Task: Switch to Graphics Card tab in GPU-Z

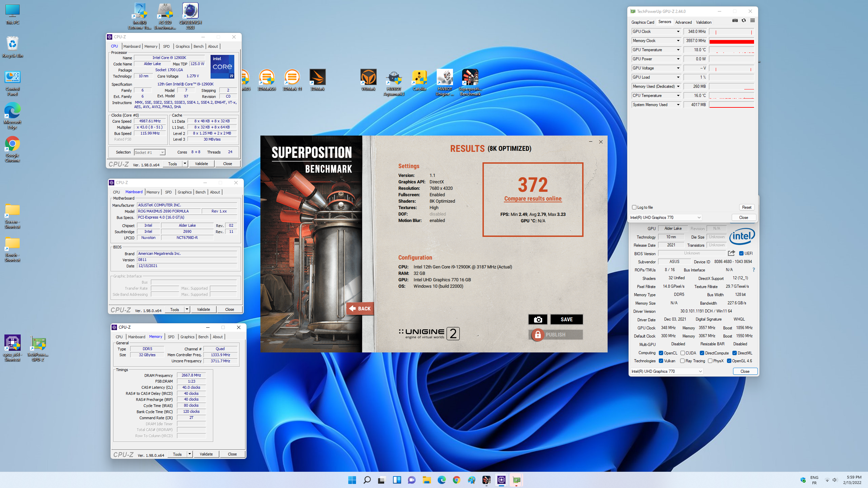Action: (643, 22)
